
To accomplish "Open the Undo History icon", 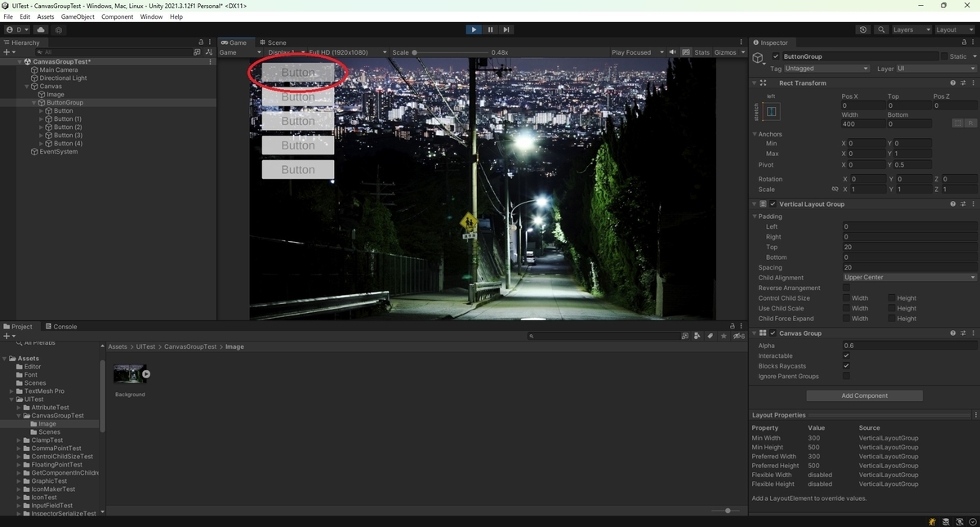I will pyautogui.click(x=863, y=29).
